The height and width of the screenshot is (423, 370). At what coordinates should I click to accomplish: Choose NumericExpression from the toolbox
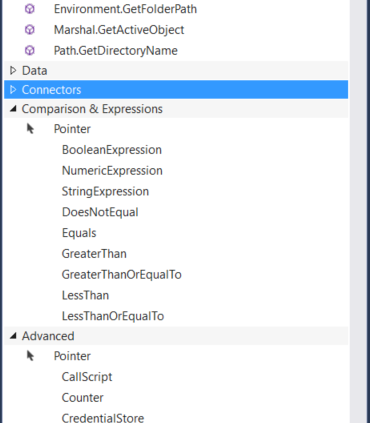[112, 171]
